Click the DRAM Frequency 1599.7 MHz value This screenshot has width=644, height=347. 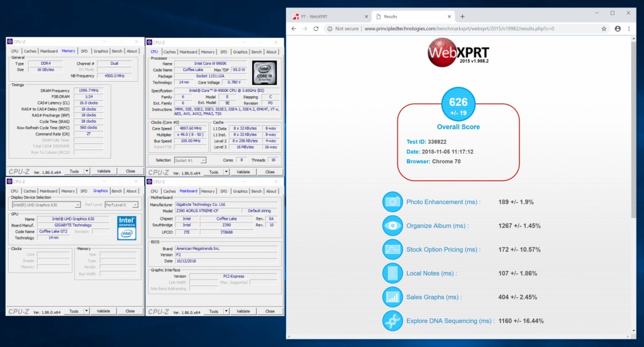(88, 91)
